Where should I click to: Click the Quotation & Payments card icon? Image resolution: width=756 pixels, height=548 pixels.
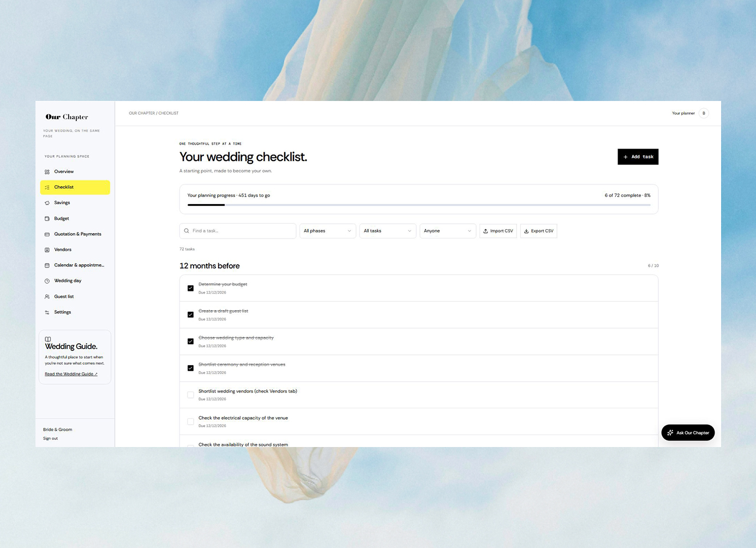pos(47,234)
